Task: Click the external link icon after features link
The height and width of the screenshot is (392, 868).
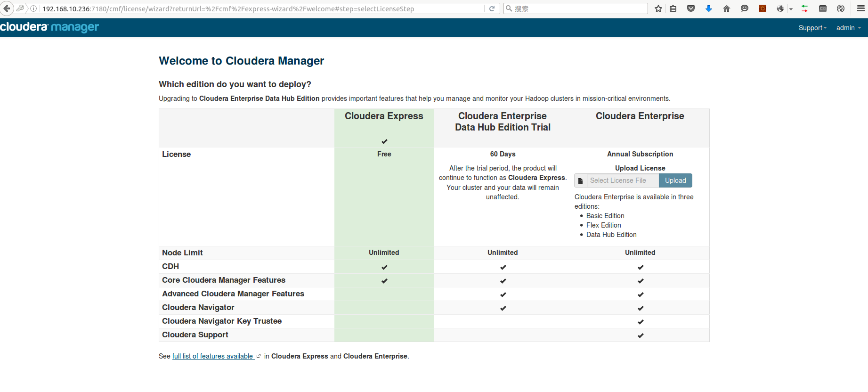Action: [259, 356]
